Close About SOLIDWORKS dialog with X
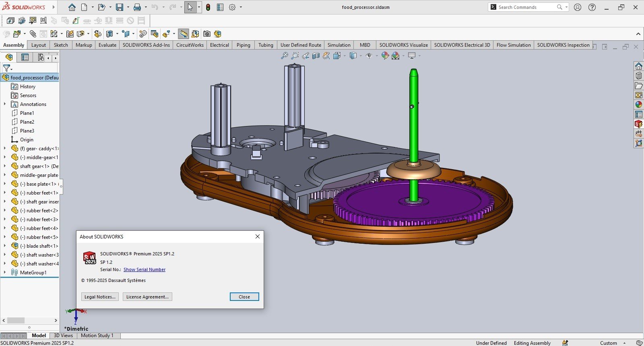Viewport: 644px width, 346px height. click(x=258, y=236)
